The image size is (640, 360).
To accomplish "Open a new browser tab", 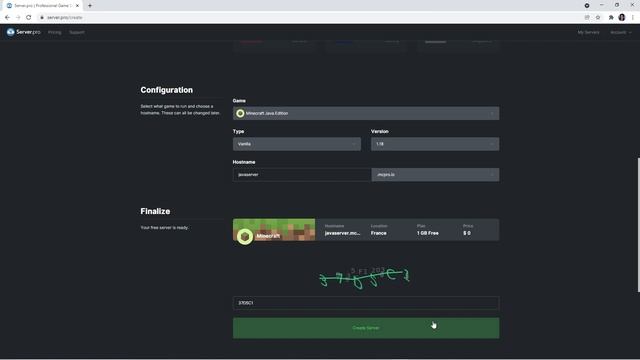I will [90, 6].
